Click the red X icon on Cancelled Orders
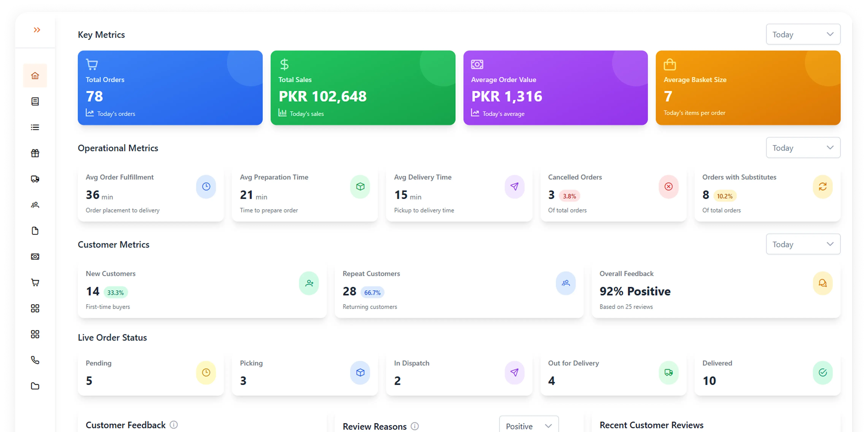868x432 pixels. pyautogui.click(x=668, y=187)
